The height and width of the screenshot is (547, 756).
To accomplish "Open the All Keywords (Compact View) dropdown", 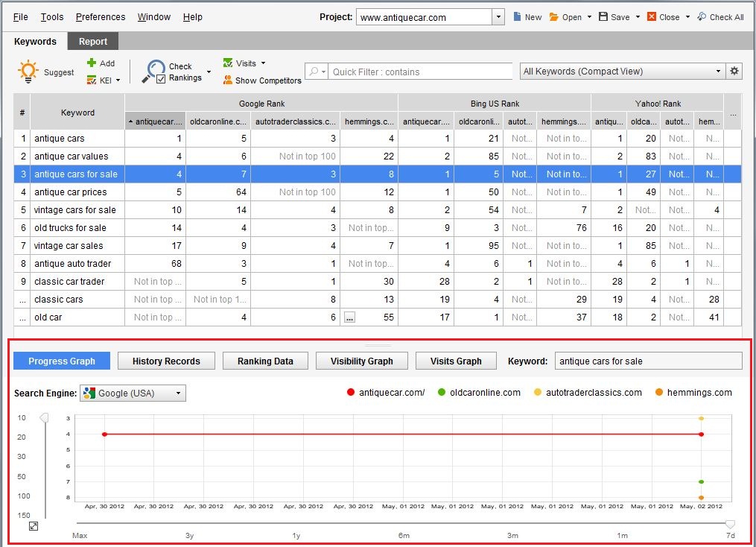I will [623, 72].
